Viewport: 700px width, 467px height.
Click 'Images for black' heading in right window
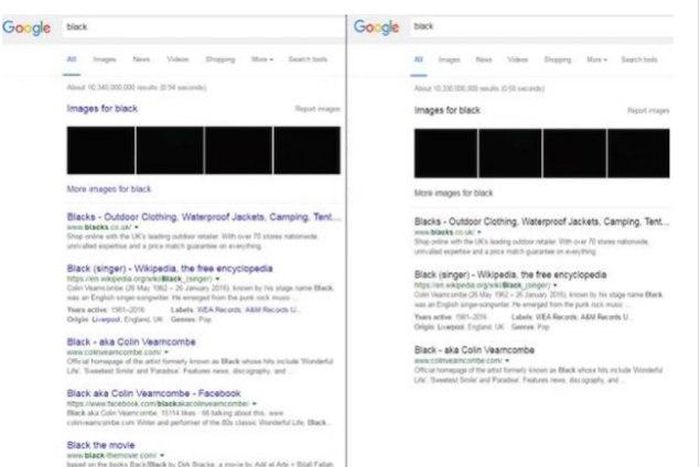(x=447, y=110)
